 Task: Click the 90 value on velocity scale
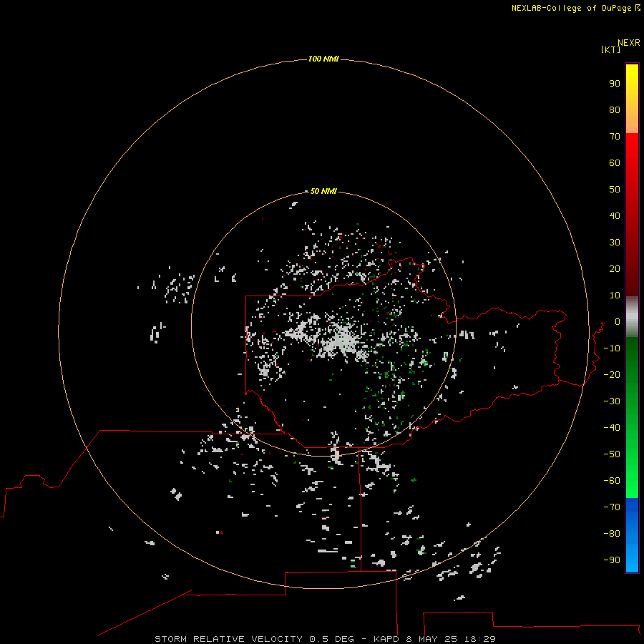(x=615, y=84)
